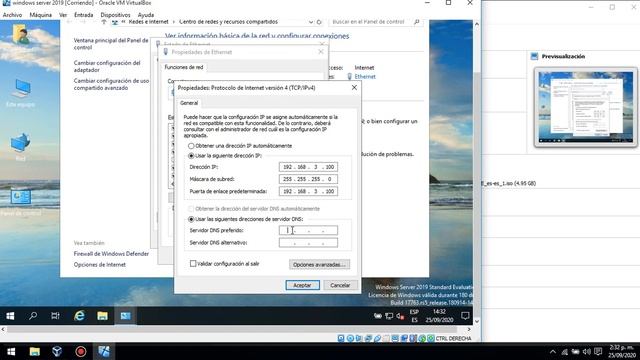
Task: Click guest network tray icon
Action: pyautogui.click(x=389, y=316)
